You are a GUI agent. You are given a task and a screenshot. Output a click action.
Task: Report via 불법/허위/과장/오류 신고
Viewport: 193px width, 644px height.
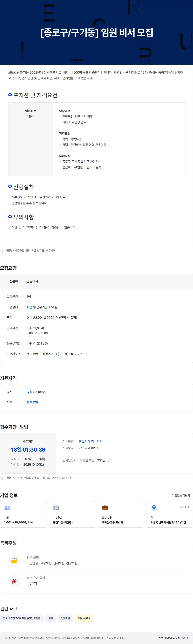click(x=173, y=638)
